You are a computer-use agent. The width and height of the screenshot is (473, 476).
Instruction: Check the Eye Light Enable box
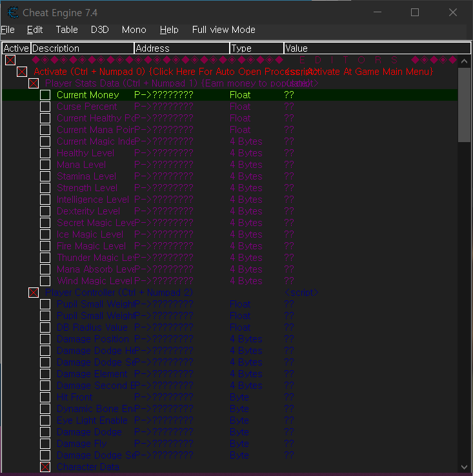(45, 420)
